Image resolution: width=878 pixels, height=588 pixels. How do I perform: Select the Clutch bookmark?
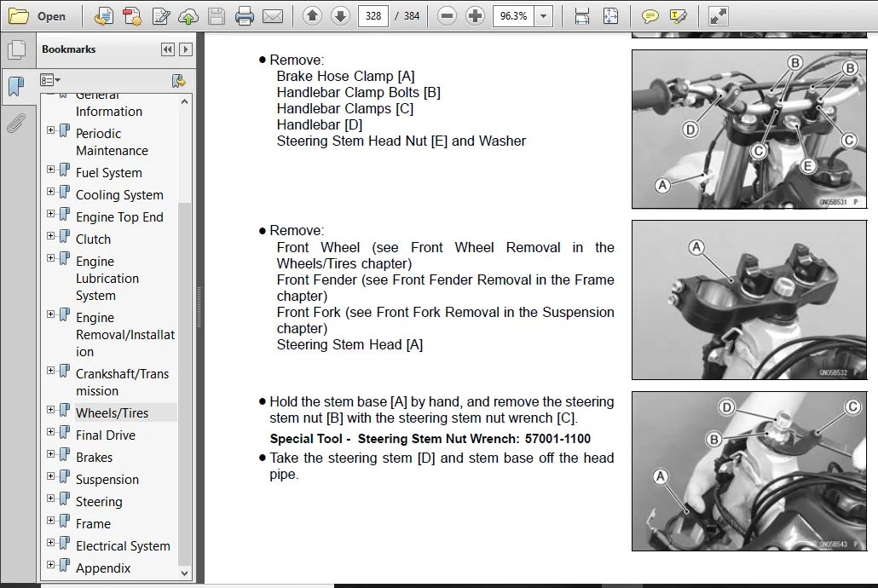93,239
